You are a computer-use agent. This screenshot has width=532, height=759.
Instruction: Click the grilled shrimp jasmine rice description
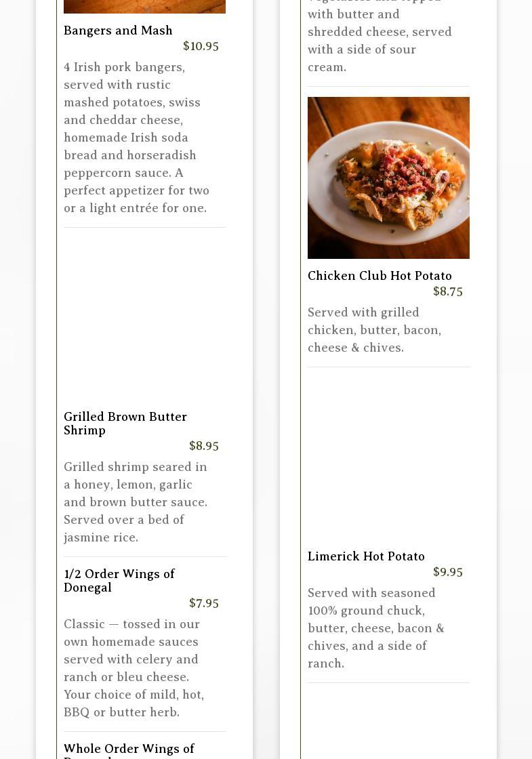pos(136,502)
